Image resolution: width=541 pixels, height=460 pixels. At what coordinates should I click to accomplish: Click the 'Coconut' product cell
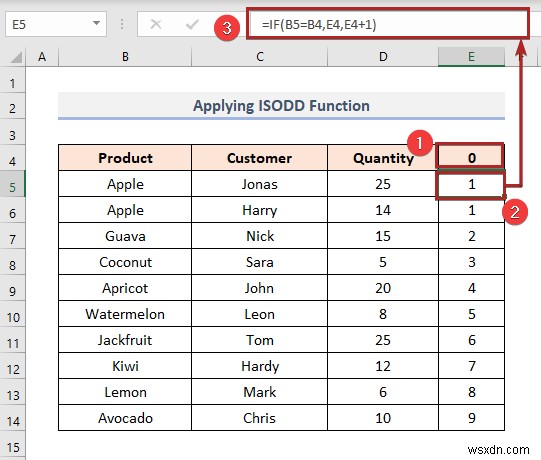[x=125, y=262]
